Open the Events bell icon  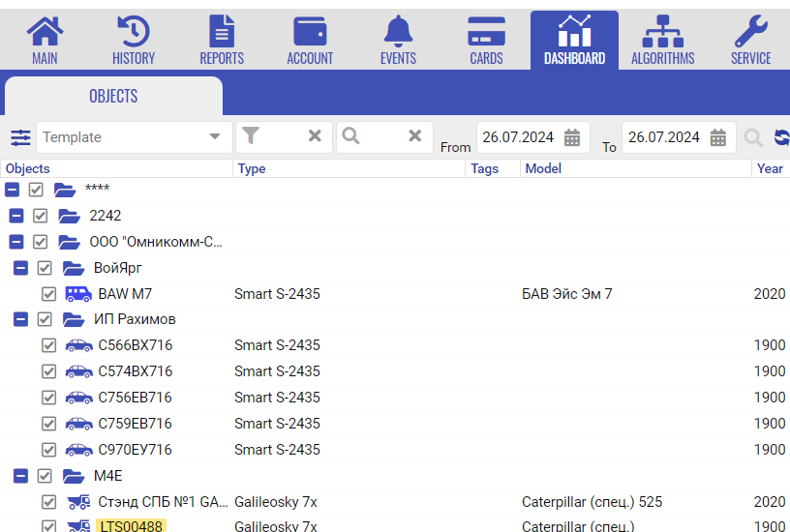tap(398, 32)
